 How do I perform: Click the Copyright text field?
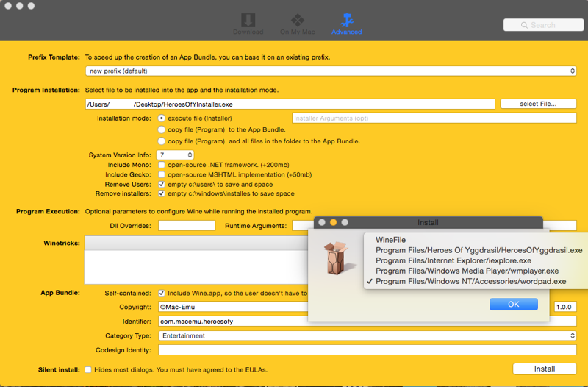tap(233, 307)
